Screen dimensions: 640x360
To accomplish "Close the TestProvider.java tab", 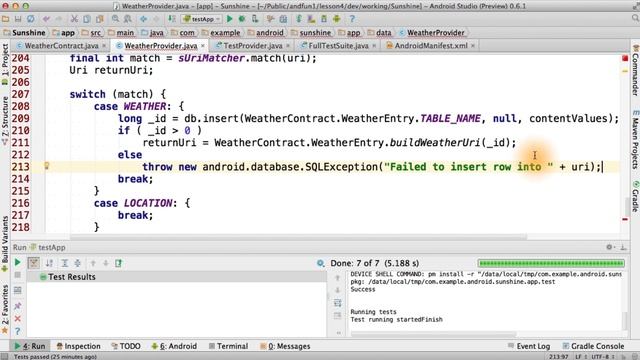I will (288, 46).
